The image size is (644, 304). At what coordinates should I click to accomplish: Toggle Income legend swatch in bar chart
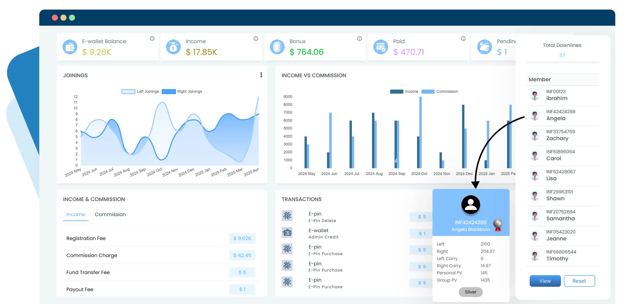coord(396,91)
